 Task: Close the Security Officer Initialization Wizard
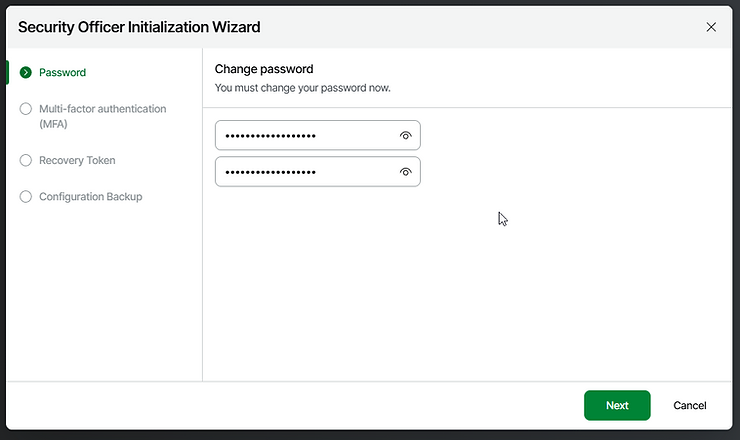(x=711, y=27)
